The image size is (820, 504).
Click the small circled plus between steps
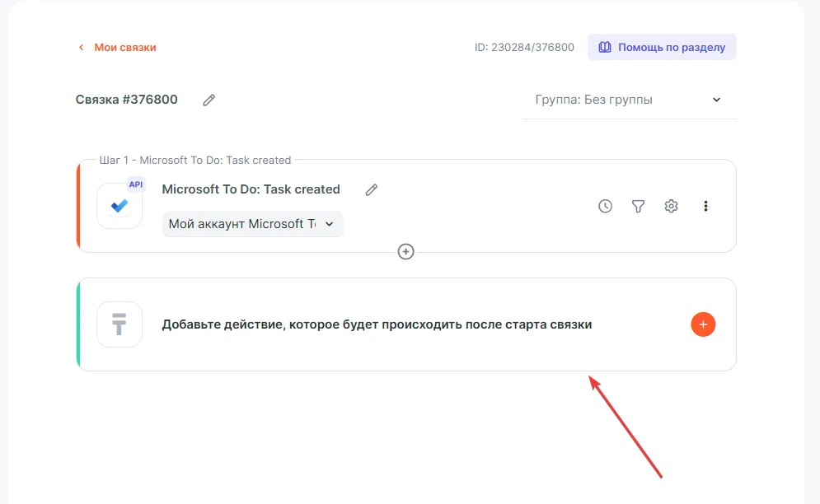(x=405, y=251)
